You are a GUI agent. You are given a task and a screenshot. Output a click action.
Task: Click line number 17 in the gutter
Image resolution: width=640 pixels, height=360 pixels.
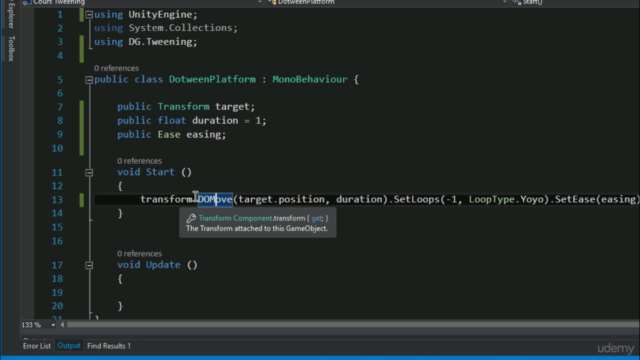click(58, 265)
